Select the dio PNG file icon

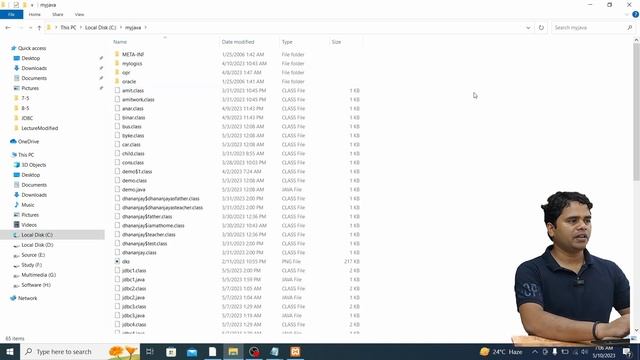pos(117,261)
